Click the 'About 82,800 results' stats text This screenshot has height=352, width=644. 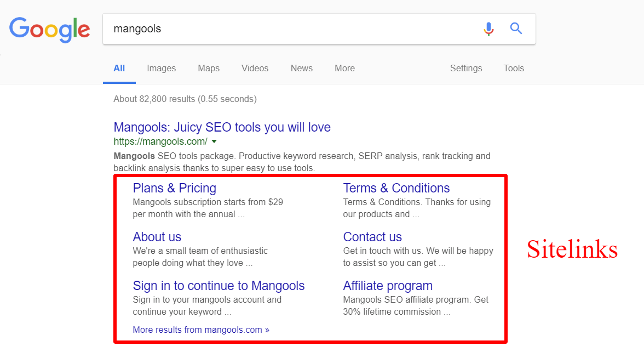[x=185, y=99]
